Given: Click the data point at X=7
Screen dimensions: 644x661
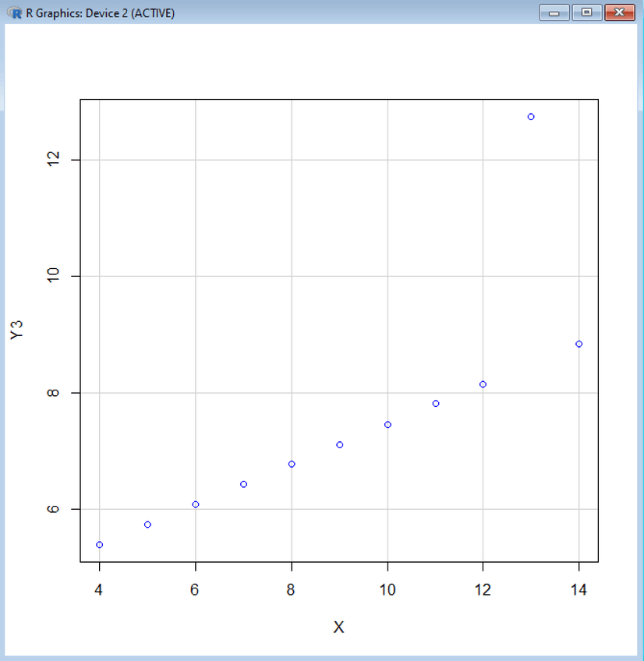Looking at the screenshot, I should (x=244, y=484).
